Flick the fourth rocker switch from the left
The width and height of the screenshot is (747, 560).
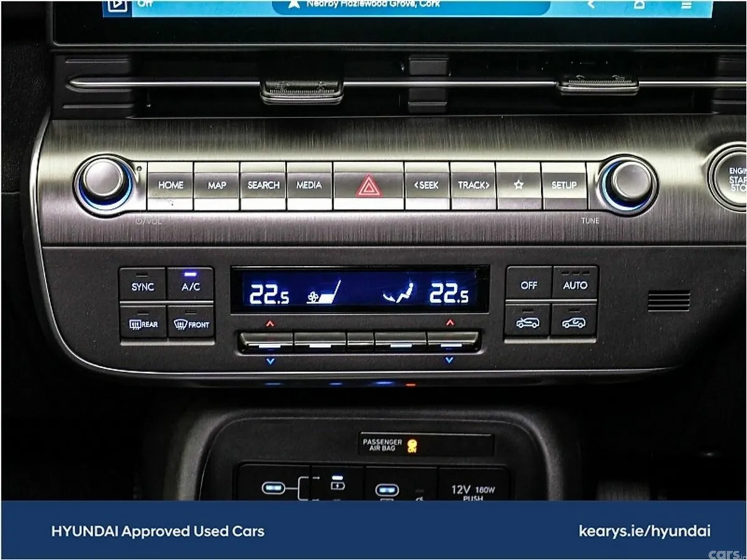pyautogui.click(x=400, y=341)
